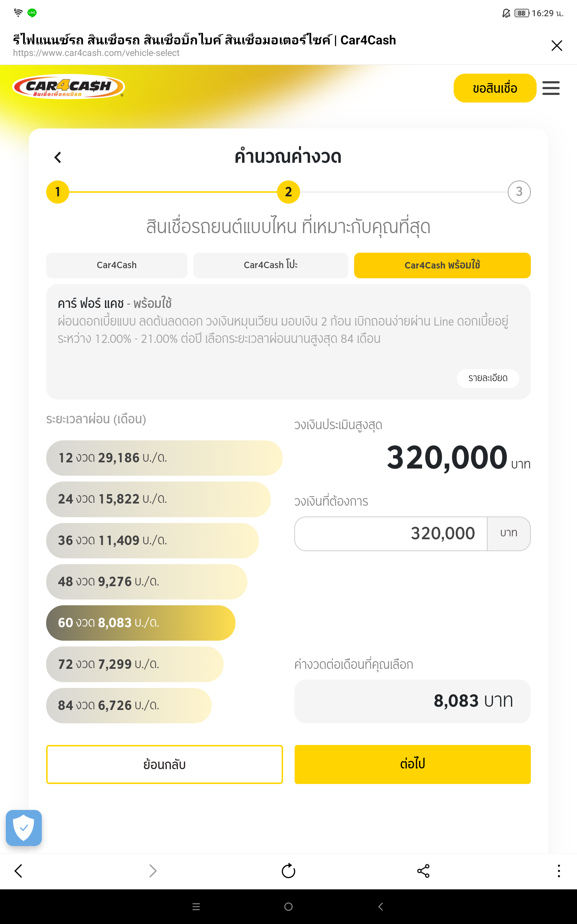Viewport: 577px width, 924px height.
Task: Tap the Car4Cash logo
Action: 69,87
